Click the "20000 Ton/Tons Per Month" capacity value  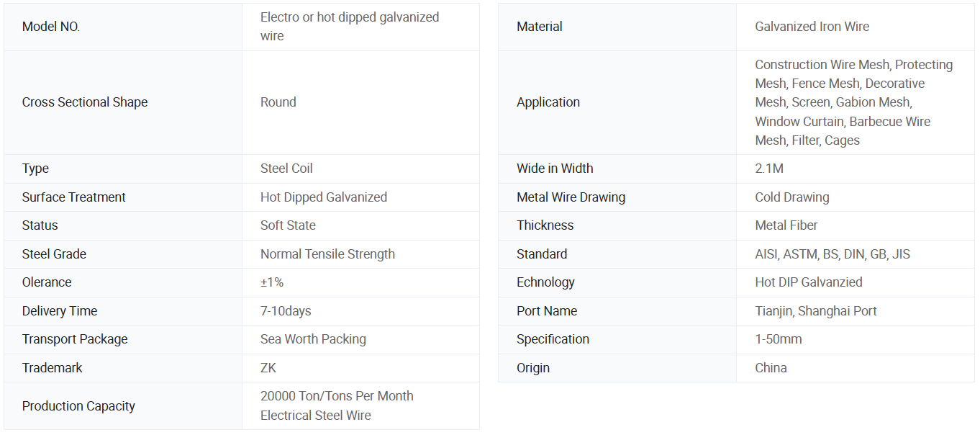click(x=337, y=396)
